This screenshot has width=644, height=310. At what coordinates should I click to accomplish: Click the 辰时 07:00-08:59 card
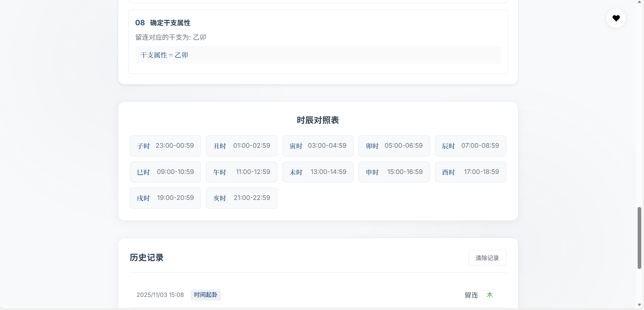[470, 146]
